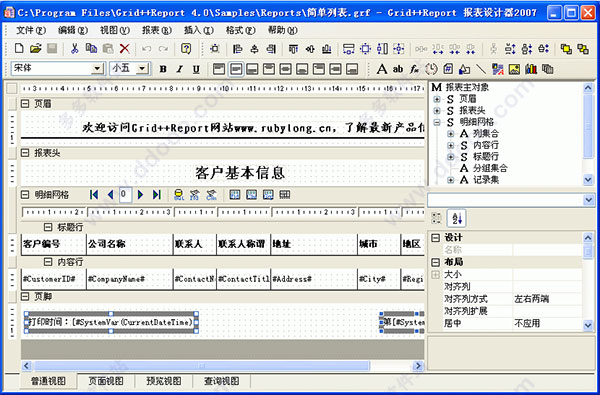Sort properties alphabetically with the AZ button
600x395 pixels.
457,218
